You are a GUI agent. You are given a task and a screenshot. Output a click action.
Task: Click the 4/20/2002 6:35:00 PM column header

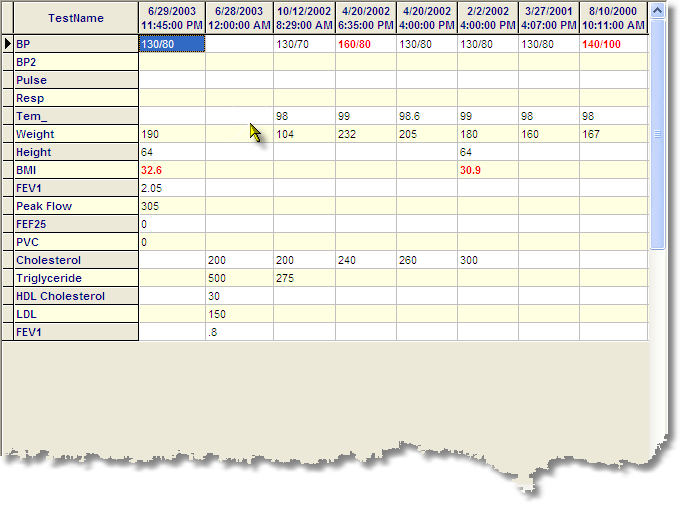[366, 18]
